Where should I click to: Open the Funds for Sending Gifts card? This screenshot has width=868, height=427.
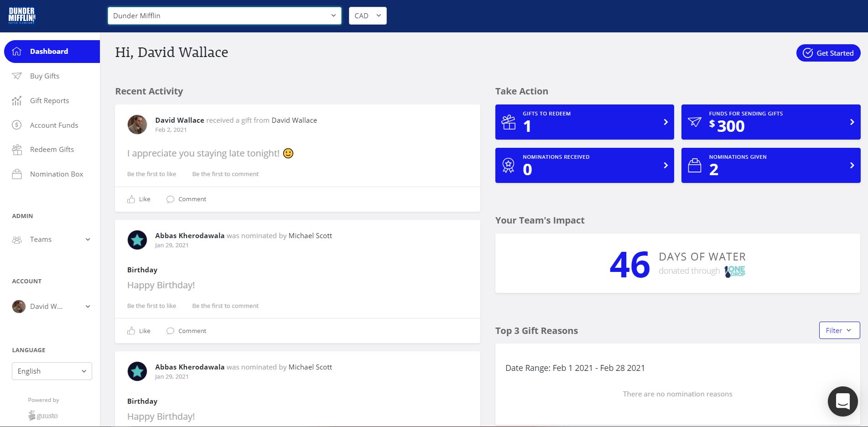[770, 122]
